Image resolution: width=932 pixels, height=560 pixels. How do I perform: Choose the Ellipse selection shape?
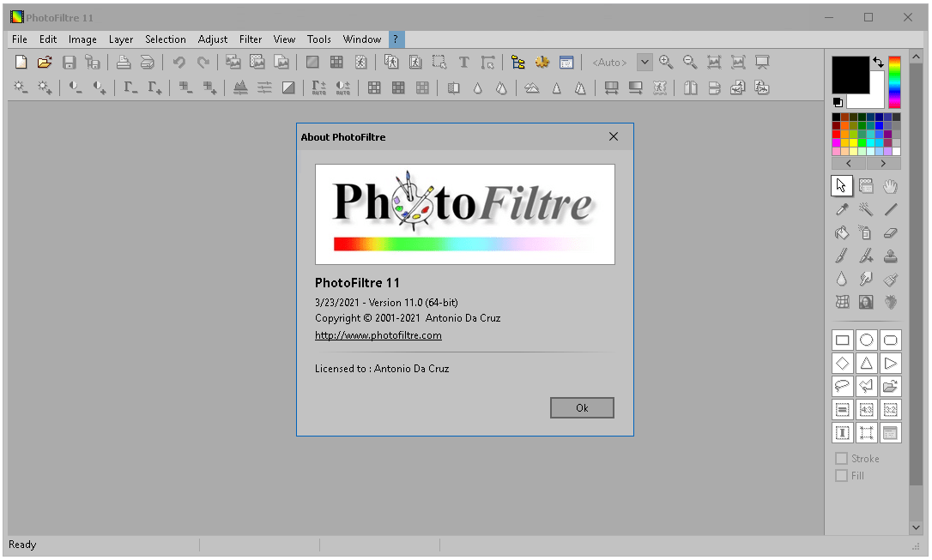(867, 340)
